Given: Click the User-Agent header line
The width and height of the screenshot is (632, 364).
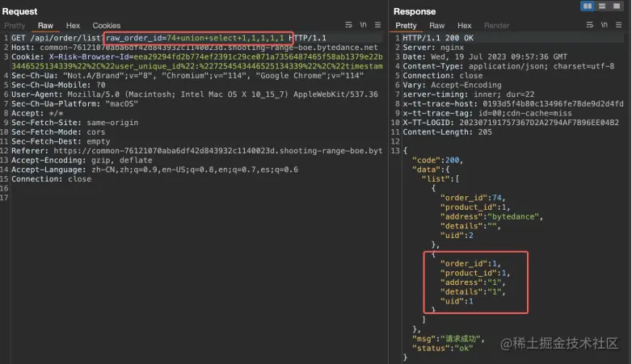Looking at the screenshot, I should click(195, 94).
